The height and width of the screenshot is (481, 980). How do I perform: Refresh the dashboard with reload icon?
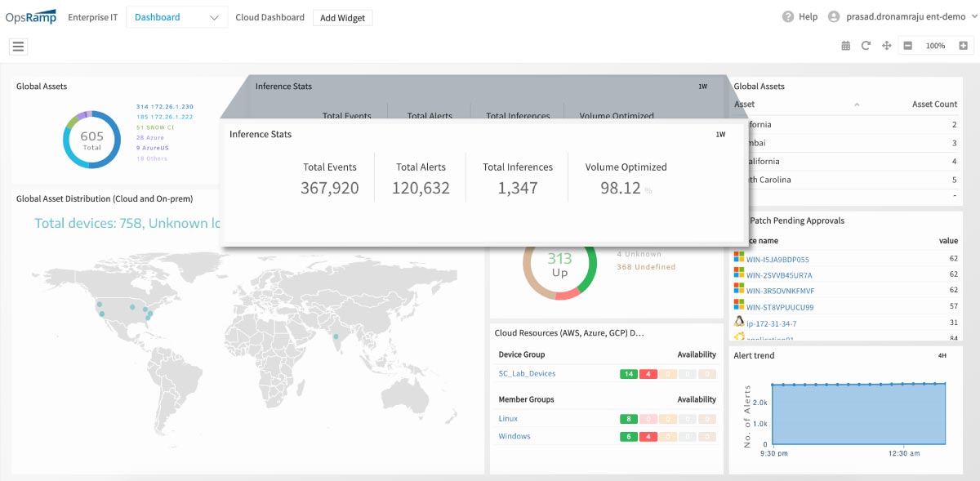click(866, 46)
